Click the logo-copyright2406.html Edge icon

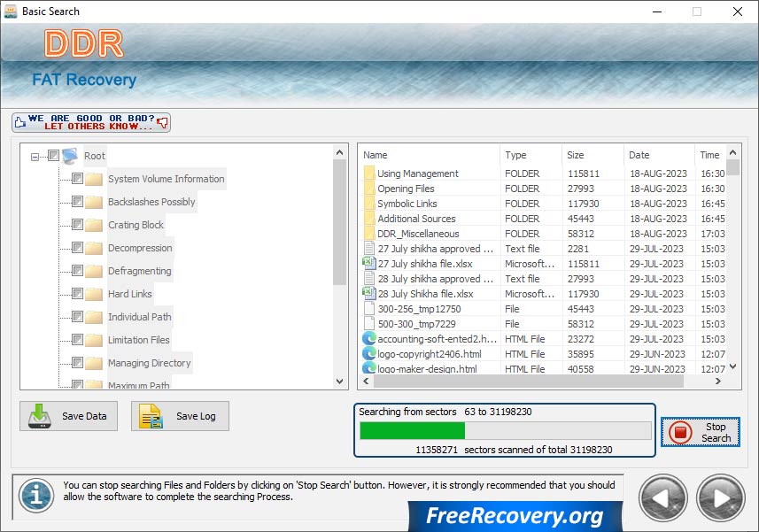368,353
